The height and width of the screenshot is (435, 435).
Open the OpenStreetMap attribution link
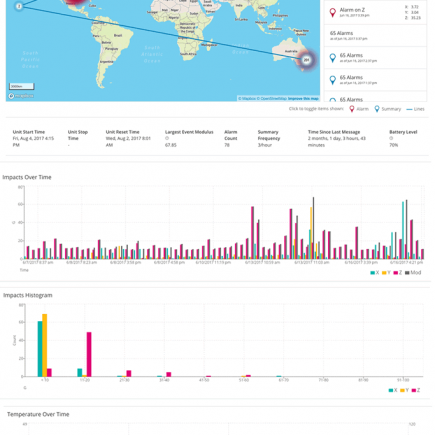click(x=273, y=99)
